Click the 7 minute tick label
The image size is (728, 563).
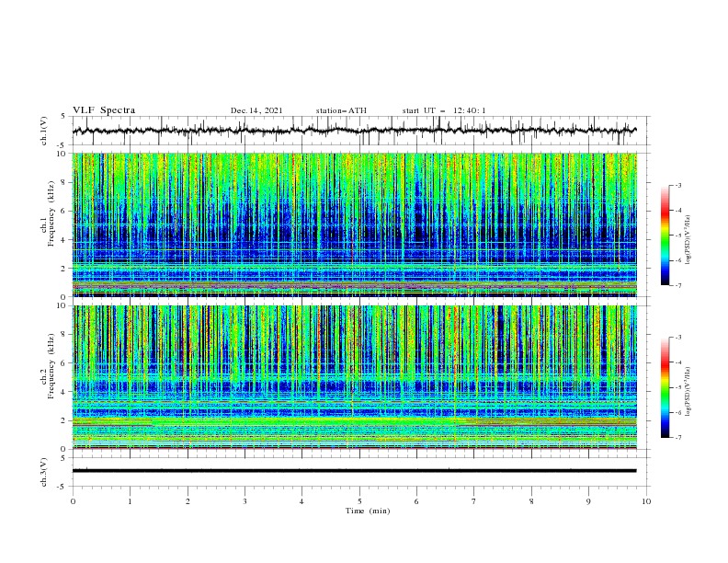point(474,501)
